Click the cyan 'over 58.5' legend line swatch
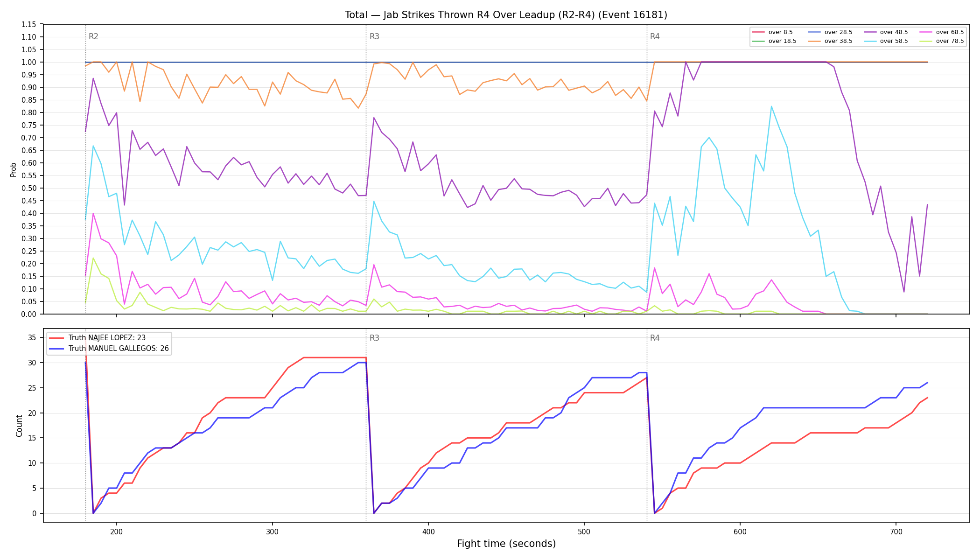 [870, 41]
